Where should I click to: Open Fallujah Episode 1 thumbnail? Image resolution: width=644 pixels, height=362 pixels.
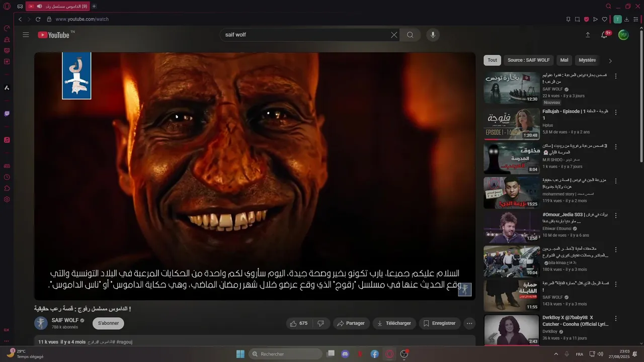[512, 123]
